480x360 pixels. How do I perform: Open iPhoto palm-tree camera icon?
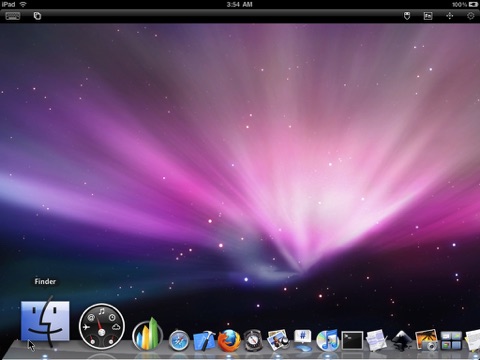click(x=426, y=340)
